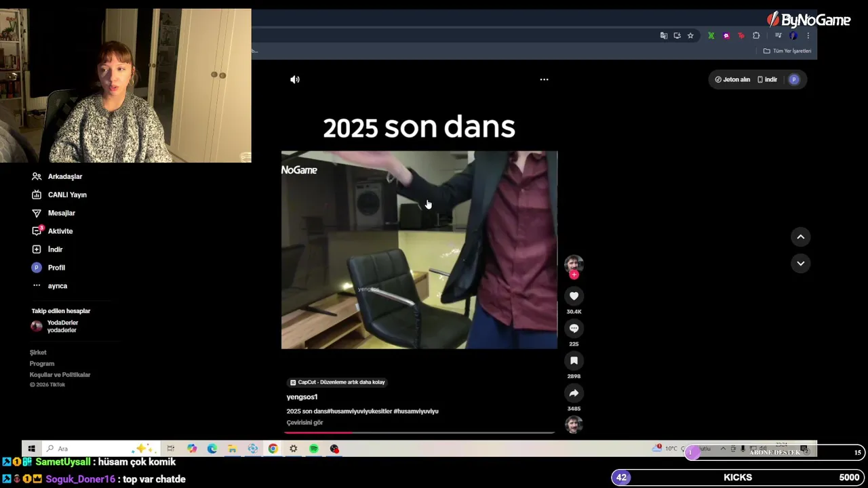Follow creator with the red plus badge
Screen dimensions: 868x488
pos(574,274)
